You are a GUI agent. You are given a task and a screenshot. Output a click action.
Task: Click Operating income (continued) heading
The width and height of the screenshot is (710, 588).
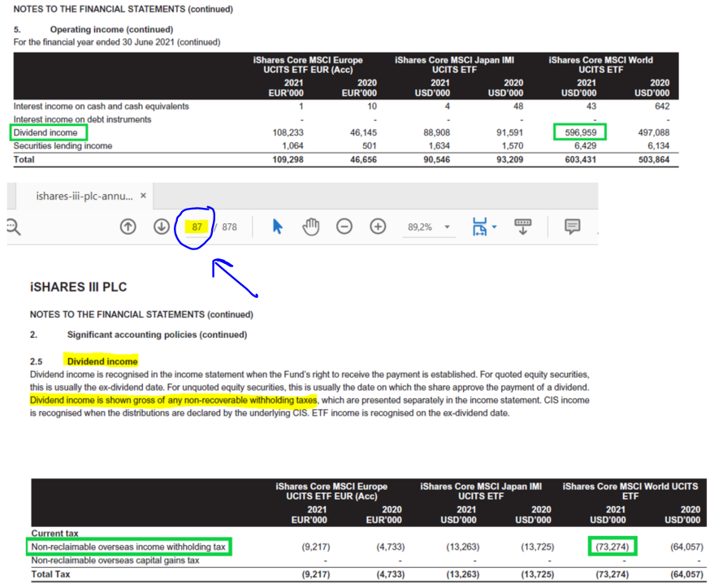point(111,29)
